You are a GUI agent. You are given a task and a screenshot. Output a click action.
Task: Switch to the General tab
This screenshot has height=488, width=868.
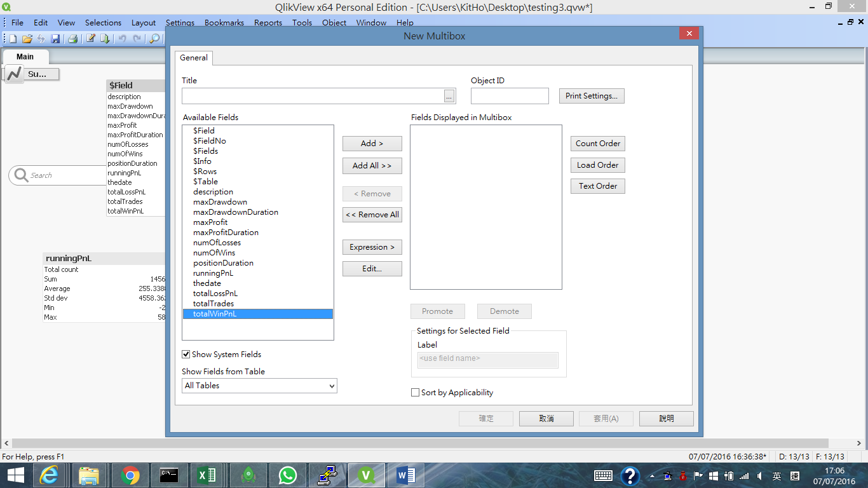pos(194,58)
